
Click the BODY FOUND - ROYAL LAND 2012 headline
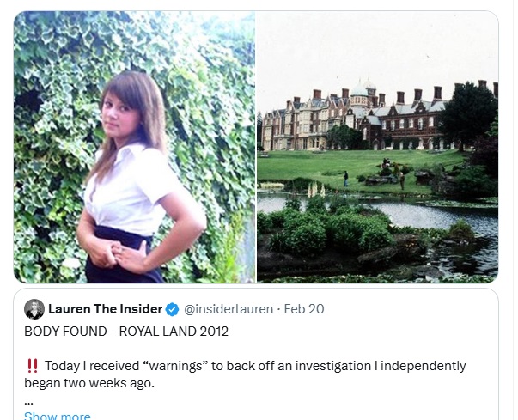126,332
